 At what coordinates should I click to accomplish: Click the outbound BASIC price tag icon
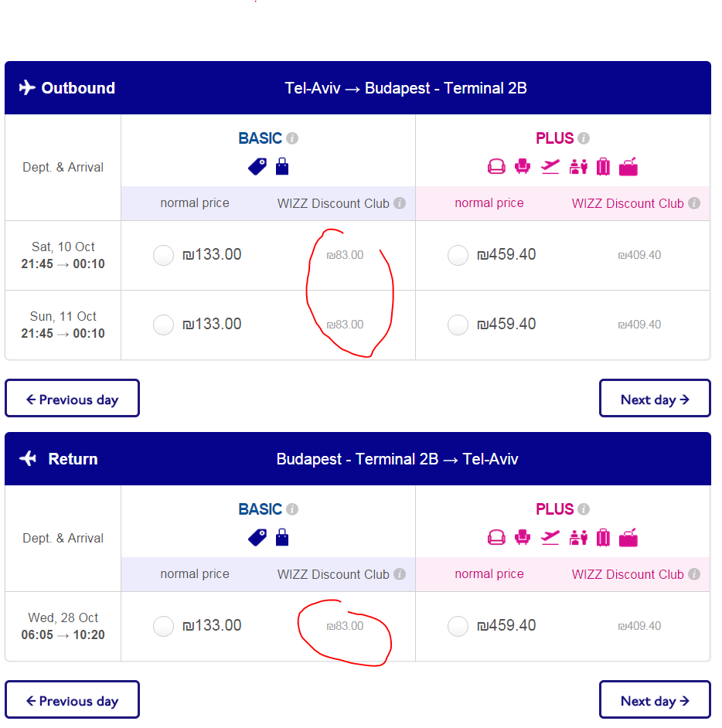click(x=257, y=167)
